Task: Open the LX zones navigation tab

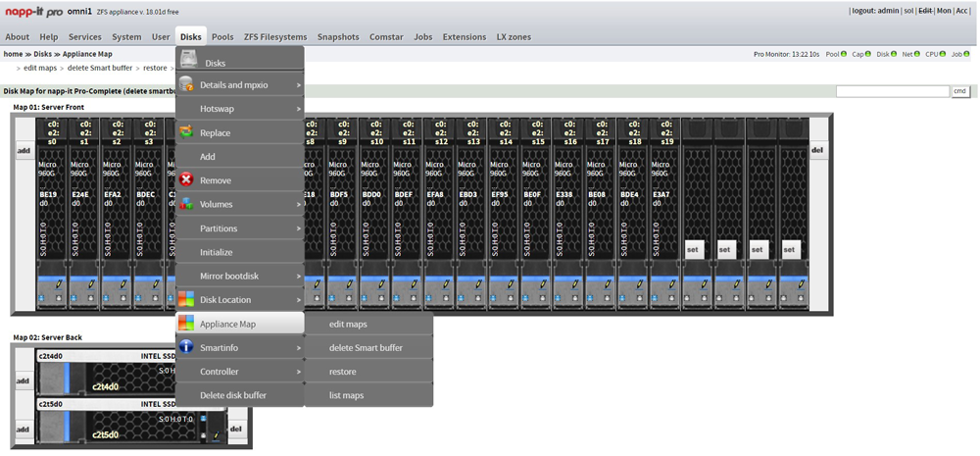Action: (514, 37)
